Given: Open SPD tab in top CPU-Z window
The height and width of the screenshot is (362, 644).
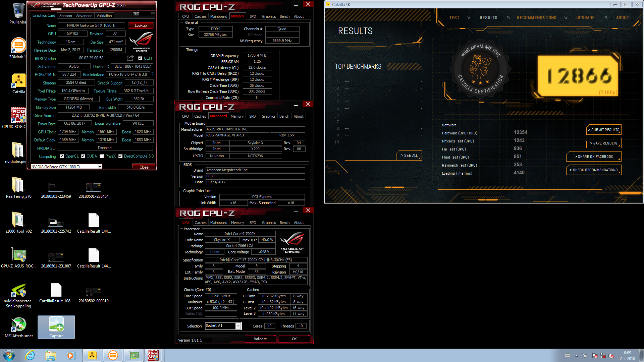Looking at the screenshot, I should pos(253,16).
